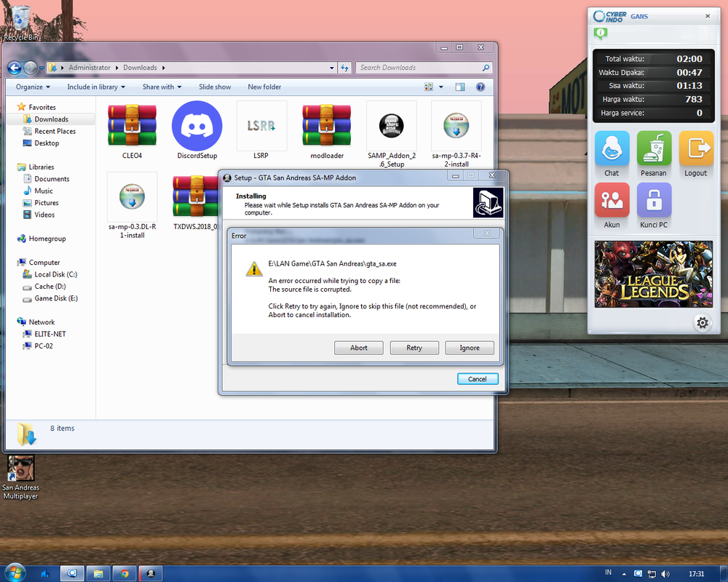
Task: Click Retry in the Error dialog
Action: point(414,348)
